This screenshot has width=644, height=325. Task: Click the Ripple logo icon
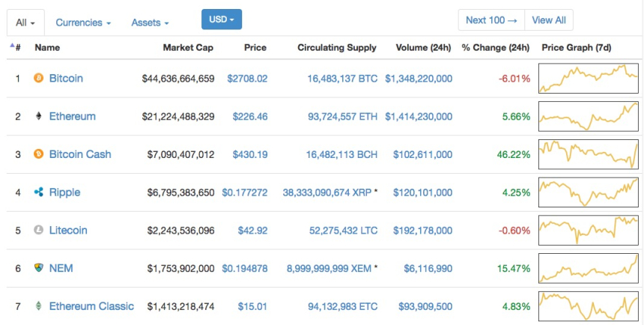[39, 192]
